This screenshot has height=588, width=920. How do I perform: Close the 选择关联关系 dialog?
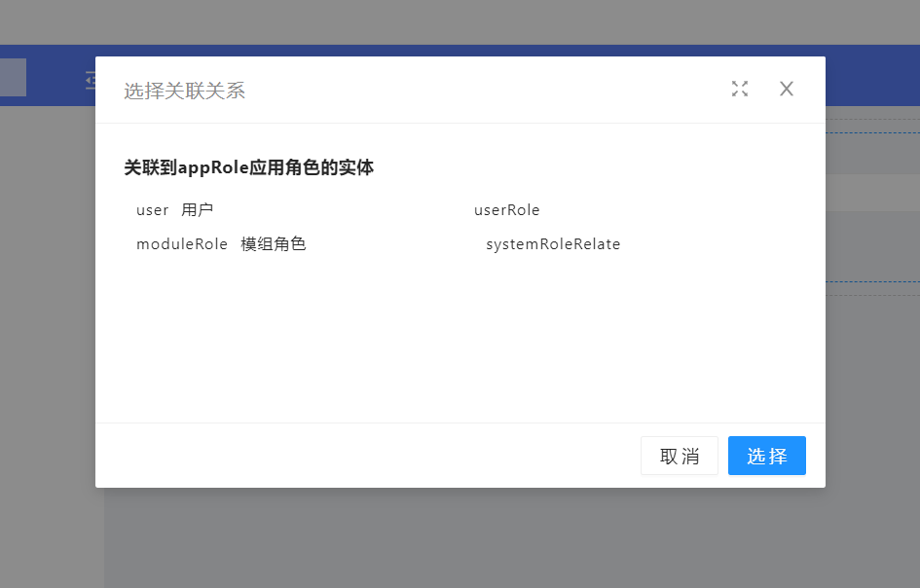coord(787,89)
